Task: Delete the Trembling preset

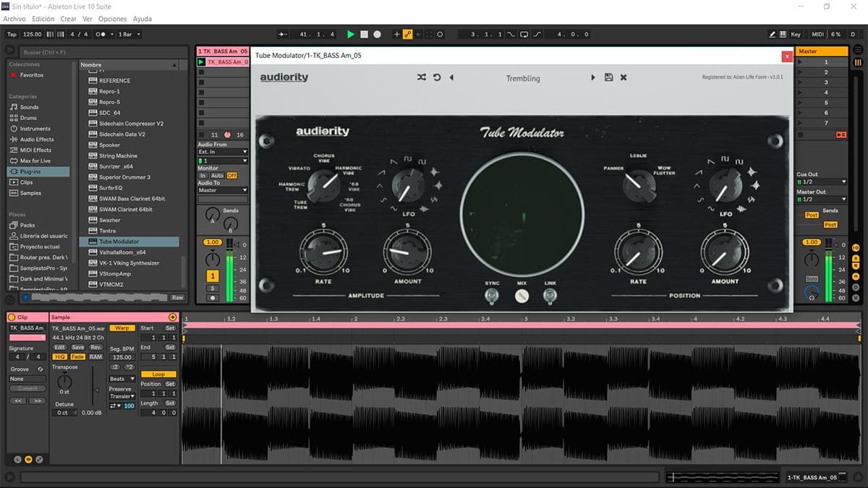Action: pyautogui.click(x=624, y=77)
